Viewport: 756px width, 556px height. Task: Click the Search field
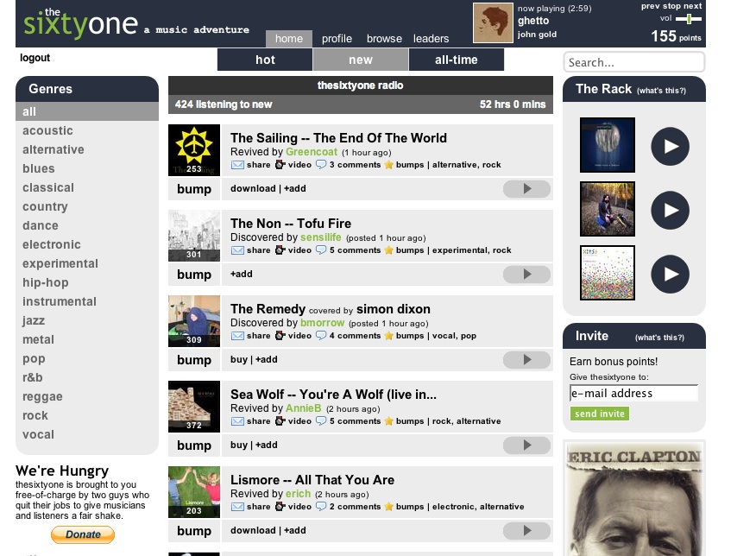click(x=633, y=62)
